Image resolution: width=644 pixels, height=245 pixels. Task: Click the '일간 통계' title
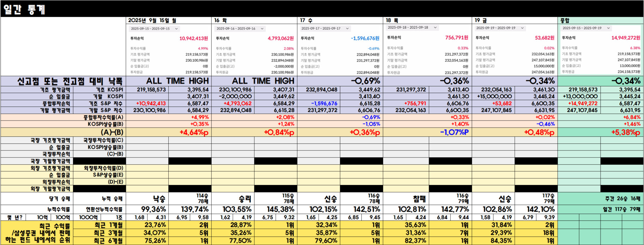24,9
